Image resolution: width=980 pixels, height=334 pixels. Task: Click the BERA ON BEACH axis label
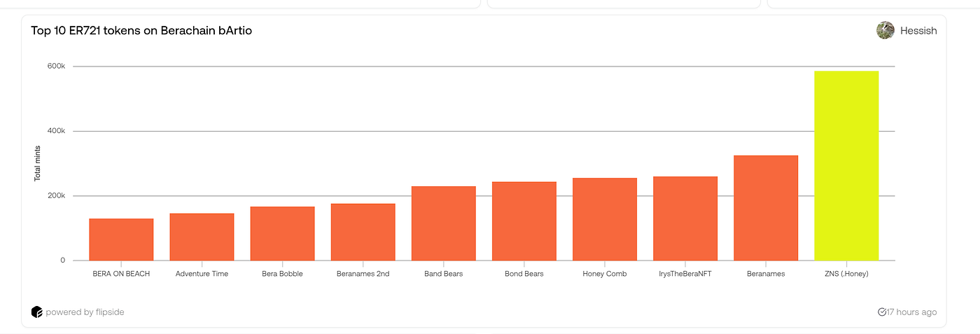coord(121,274)
